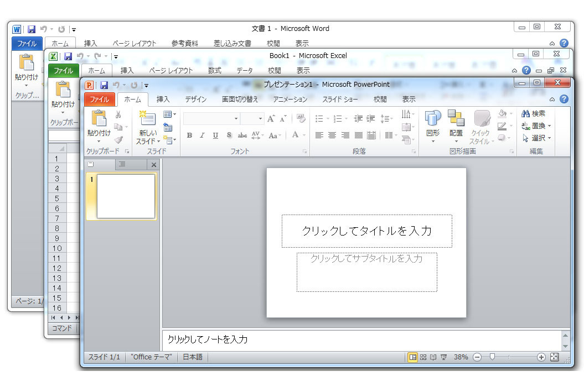Screen dimensions: 584x392
Task: Close the slides thumbnail pane with X
Action: 154,164
